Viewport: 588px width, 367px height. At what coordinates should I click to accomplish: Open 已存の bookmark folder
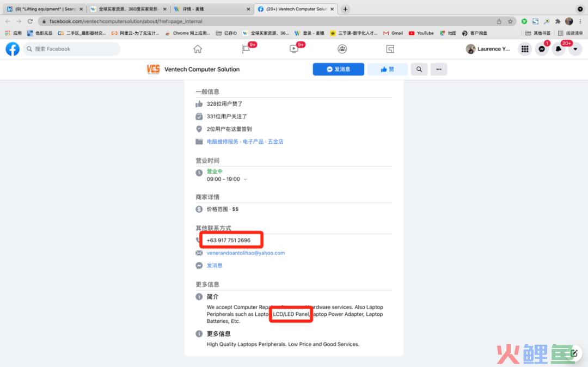(226, 33)
